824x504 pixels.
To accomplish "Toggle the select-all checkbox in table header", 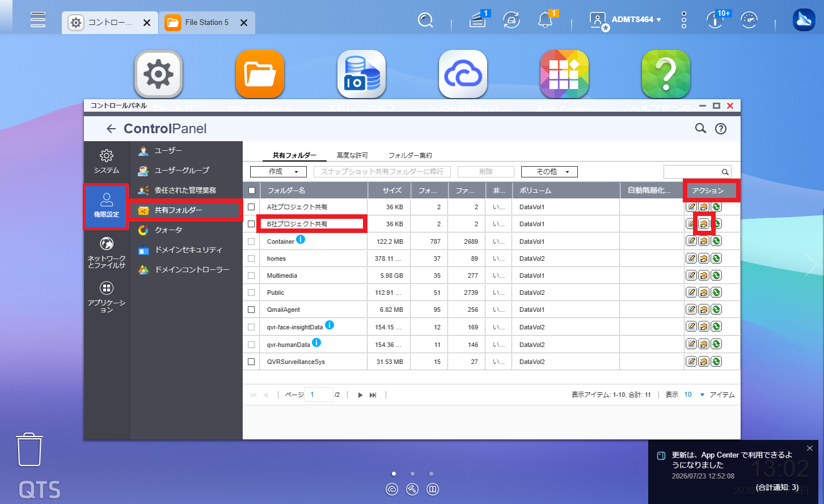I will [252, 190].
